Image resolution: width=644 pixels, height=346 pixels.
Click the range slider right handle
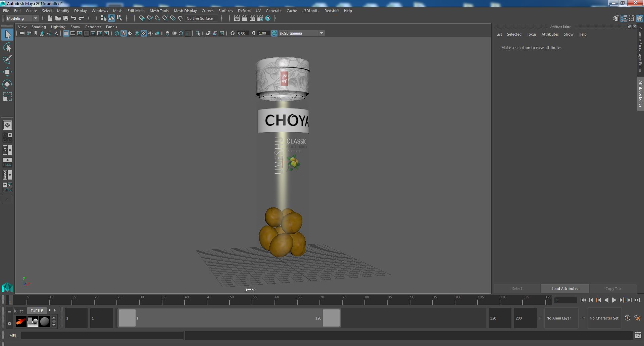tap(331, 318)
